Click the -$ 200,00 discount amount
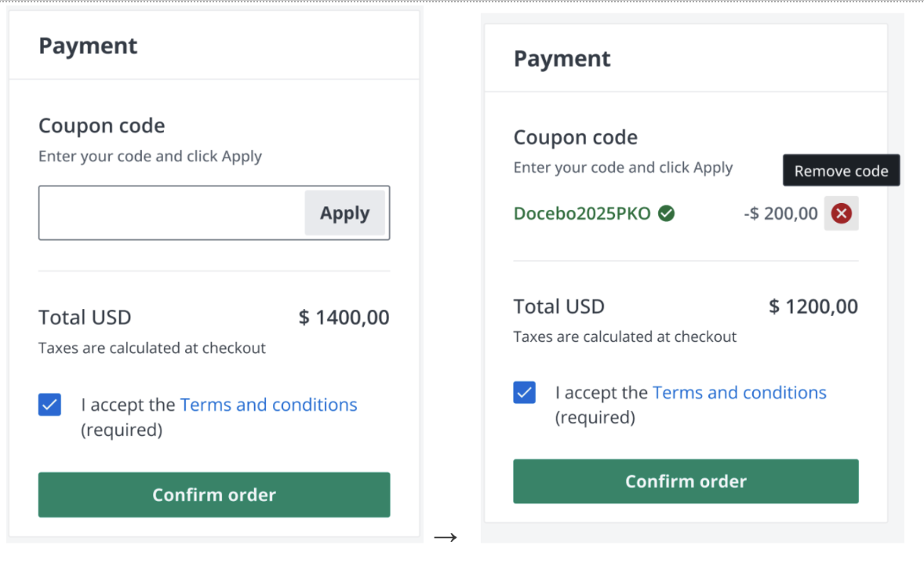This screenshot has height=563, width=924. click(780, 213)
